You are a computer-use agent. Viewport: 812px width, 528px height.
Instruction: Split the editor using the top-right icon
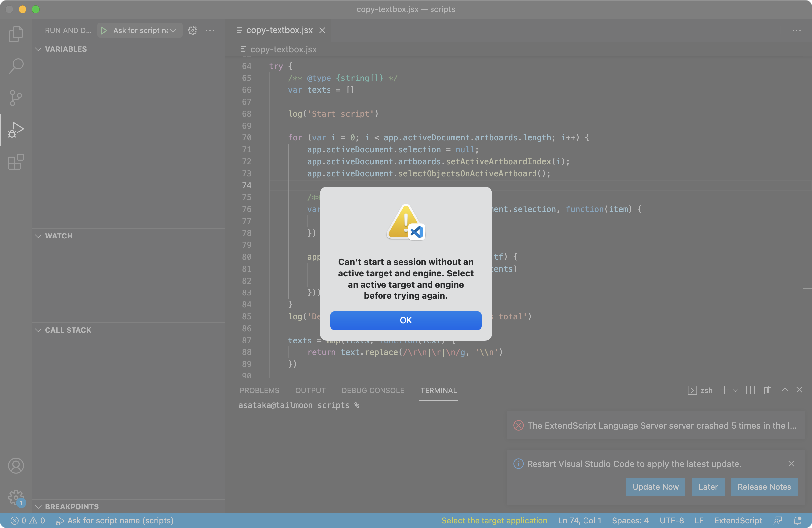coord(780,30)
